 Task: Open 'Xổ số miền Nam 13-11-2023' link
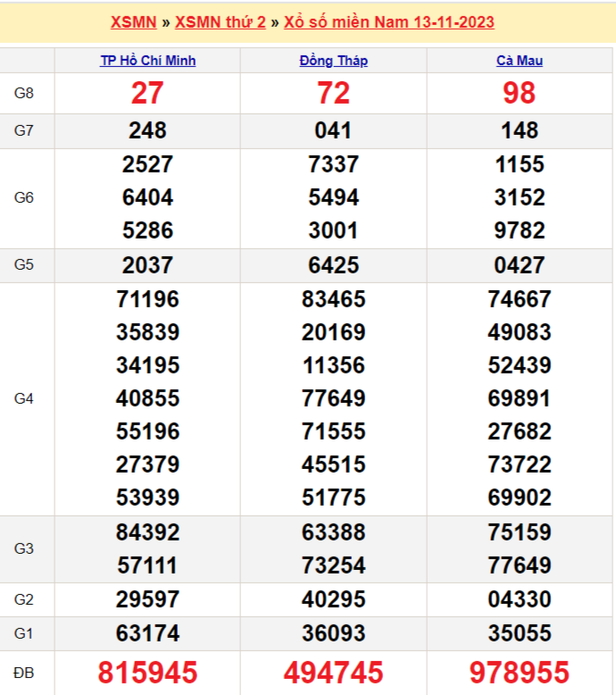coord(389,22)
